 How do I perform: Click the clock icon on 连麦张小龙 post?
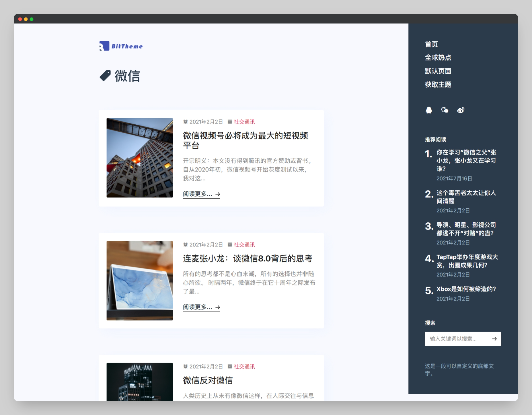point(186,244)
